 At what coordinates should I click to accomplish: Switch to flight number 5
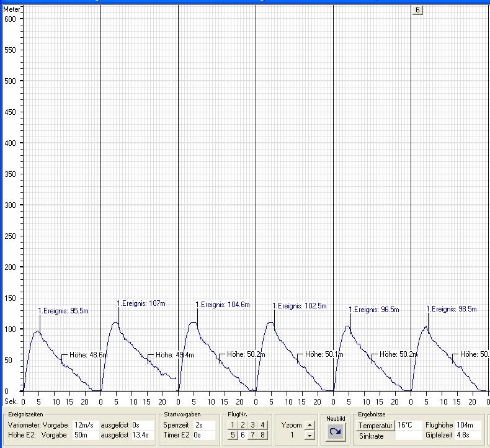click(x=233, y=435)
